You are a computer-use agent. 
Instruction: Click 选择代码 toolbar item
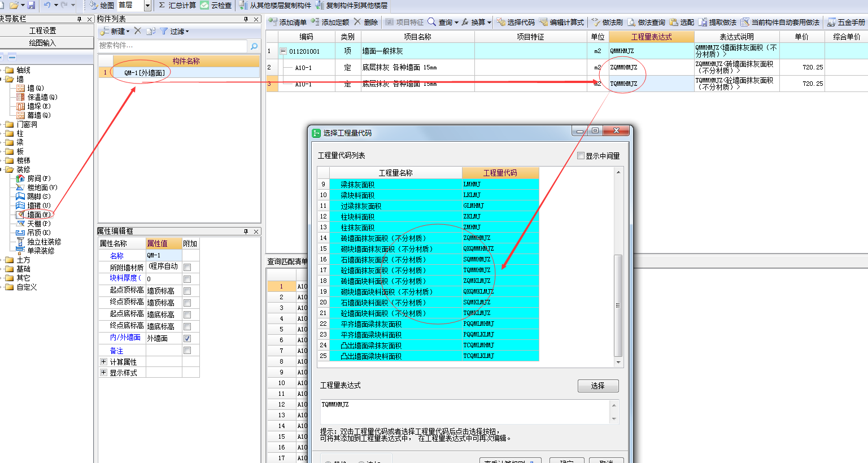[x=516, y=22]
